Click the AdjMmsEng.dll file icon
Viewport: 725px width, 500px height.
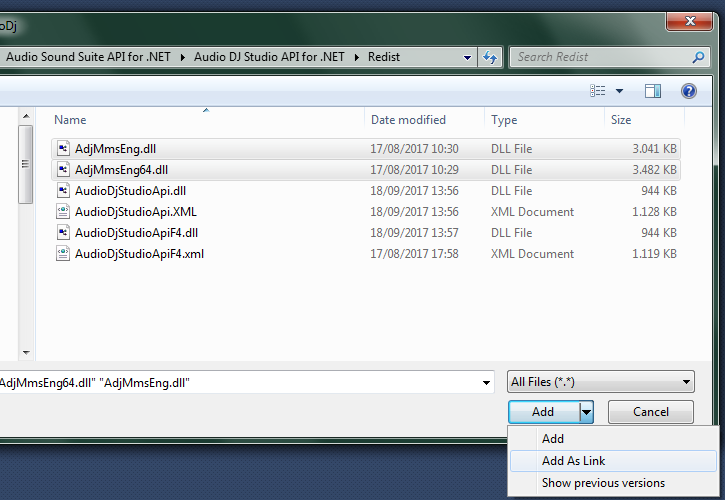pos(63,148)
